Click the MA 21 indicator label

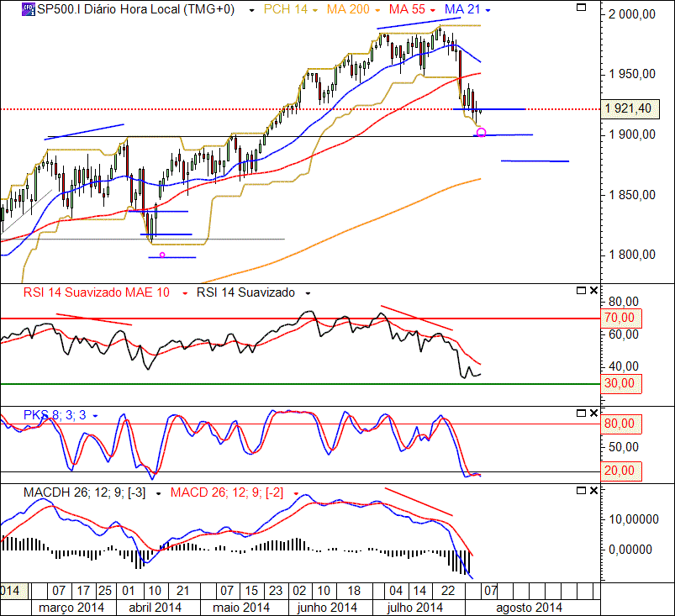click(x=462, y=9)
